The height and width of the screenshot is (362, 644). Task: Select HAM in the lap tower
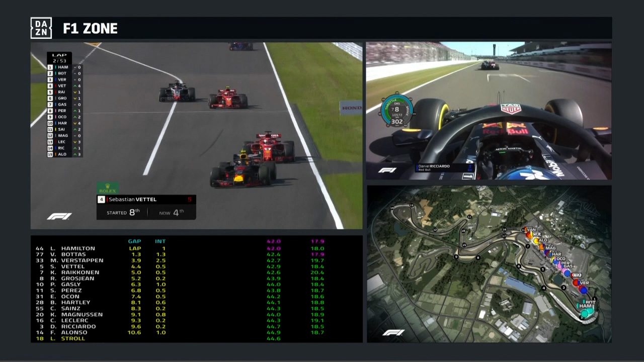(64, 67)
